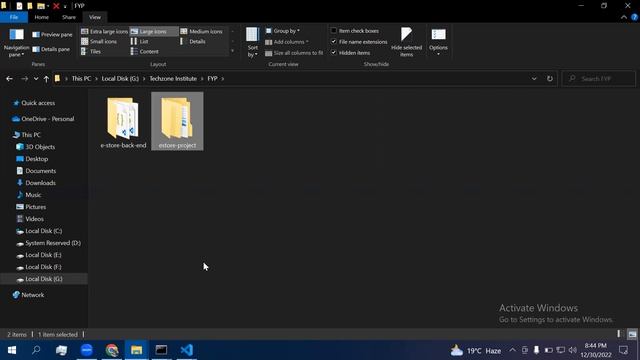Select the estore-project folder
The image size is (640, 360).
[x=177, y=121]
